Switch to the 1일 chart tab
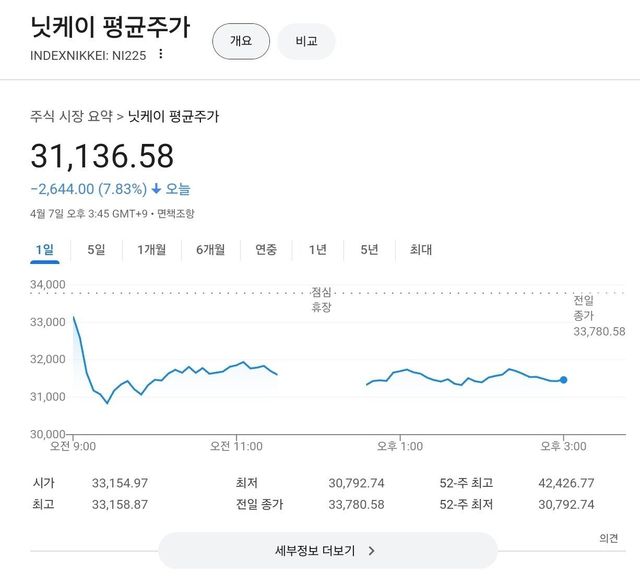Image resolution: width=640 pixels, height=576 pixels. (44, 249)
